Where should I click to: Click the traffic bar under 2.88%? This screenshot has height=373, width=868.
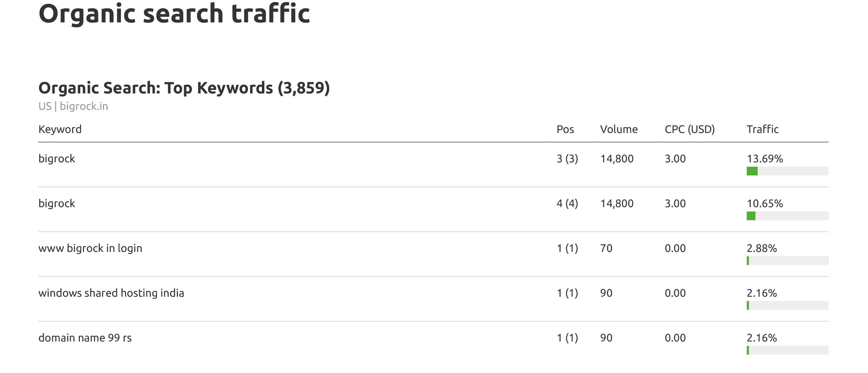point(787,261)
